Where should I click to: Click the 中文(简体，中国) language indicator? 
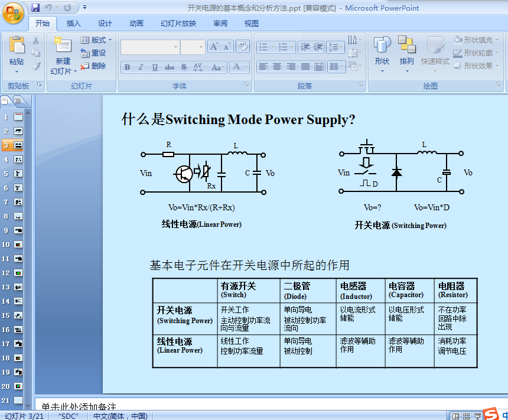(x=120, y=416)
